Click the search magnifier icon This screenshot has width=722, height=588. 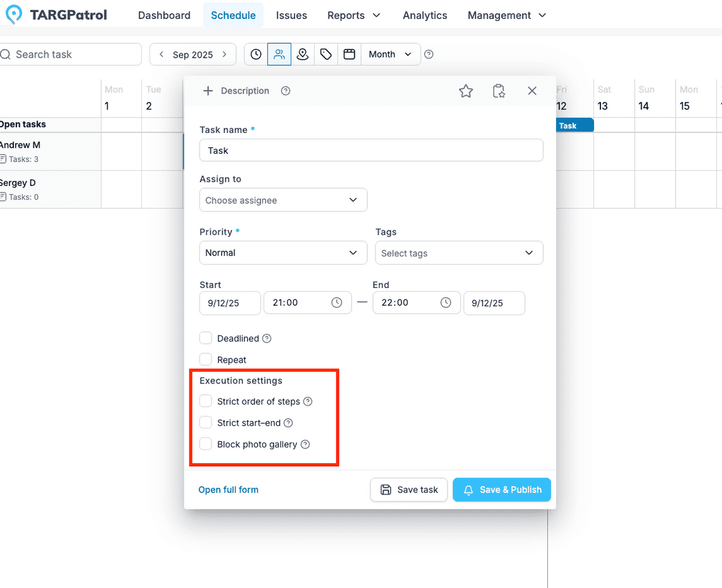6,54
